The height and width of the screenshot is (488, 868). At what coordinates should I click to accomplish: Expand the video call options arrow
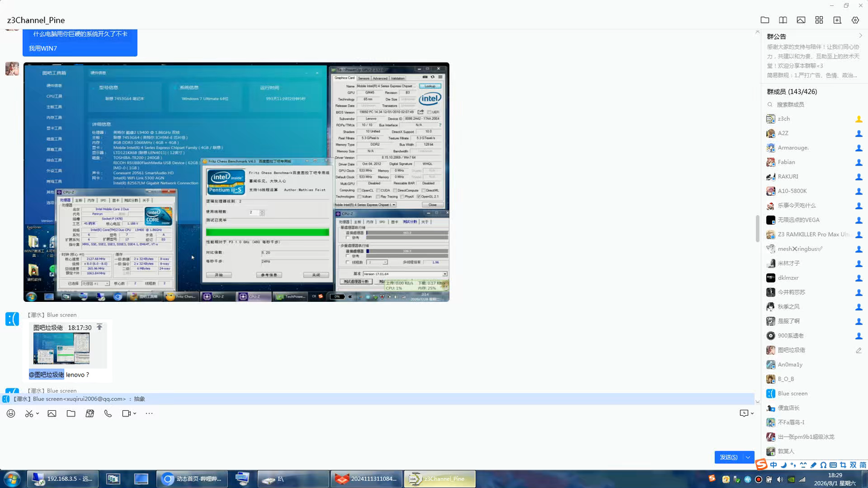[134, 414]
